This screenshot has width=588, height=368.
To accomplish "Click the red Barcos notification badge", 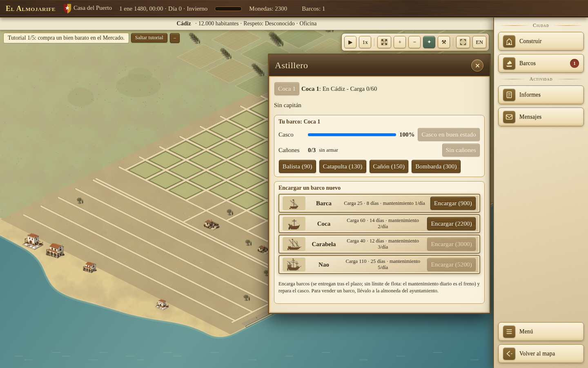I will coord(575,63).
